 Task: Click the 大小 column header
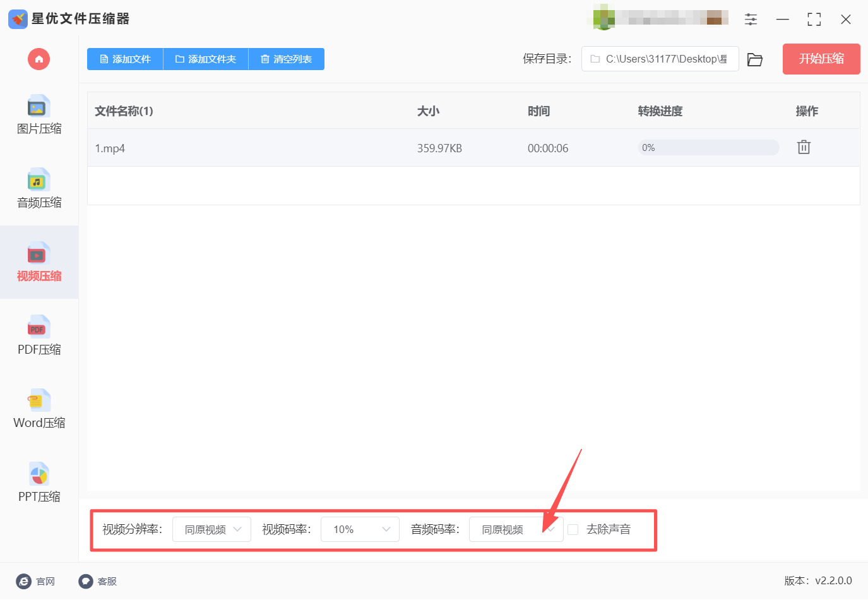tap(428, 111)
